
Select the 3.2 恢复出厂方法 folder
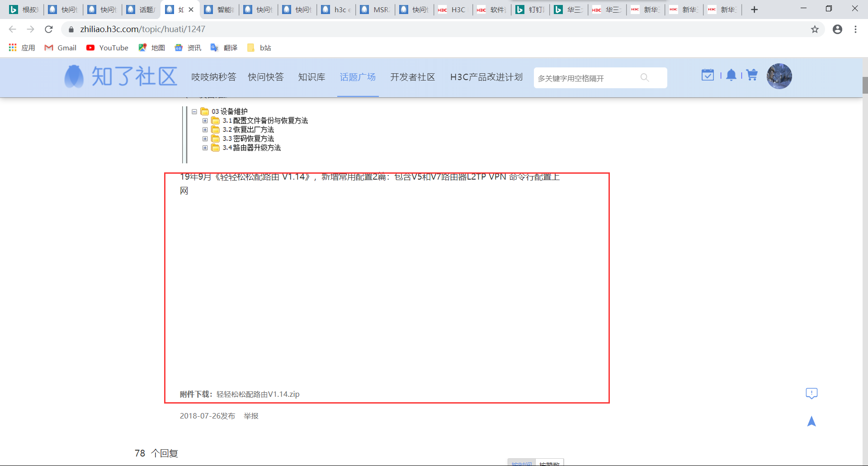point(243,130)
